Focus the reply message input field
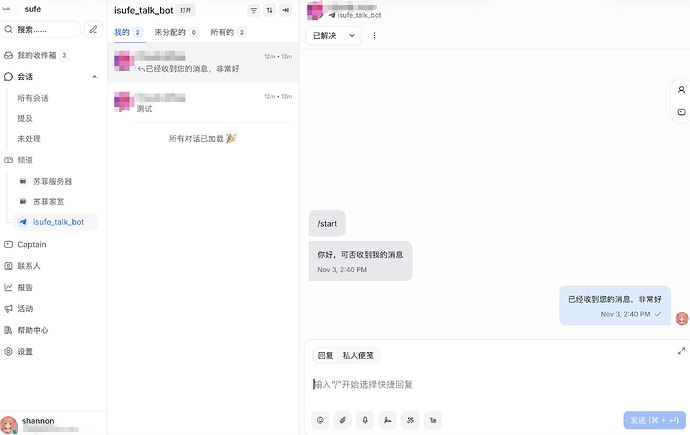This screenshot has width=690, height=435. (x=495, y=385)
